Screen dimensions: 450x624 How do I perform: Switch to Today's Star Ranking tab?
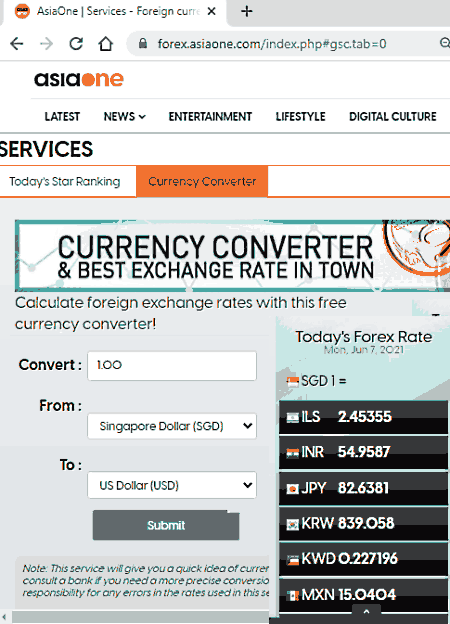(x=65, y=181)
